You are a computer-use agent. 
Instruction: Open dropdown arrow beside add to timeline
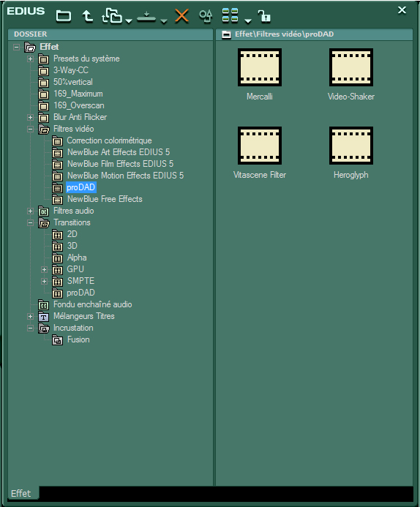(164, 21)
